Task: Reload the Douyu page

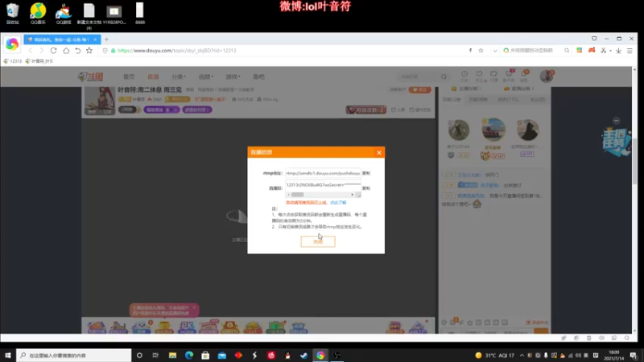Action: point(53,51)
